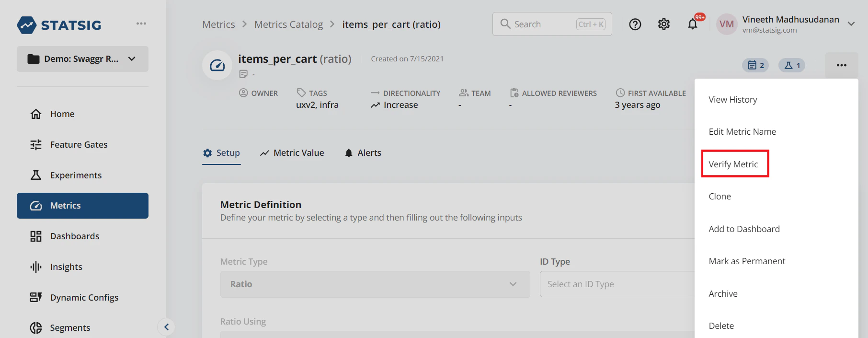Choose Clone from the menu

776,197
